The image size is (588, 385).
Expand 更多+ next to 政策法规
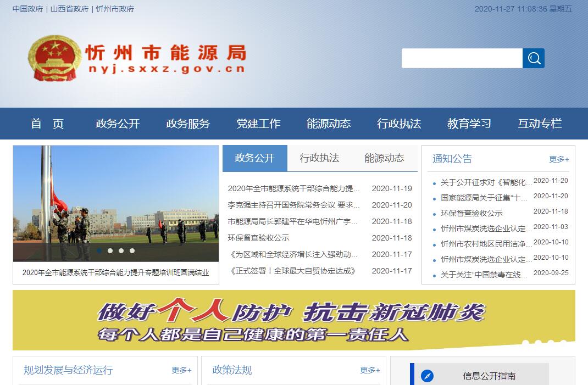point(370,370)
